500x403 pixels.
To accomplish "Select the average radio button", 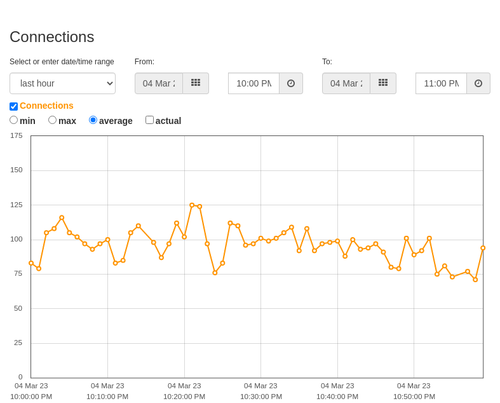I will (x=93, y=120).
